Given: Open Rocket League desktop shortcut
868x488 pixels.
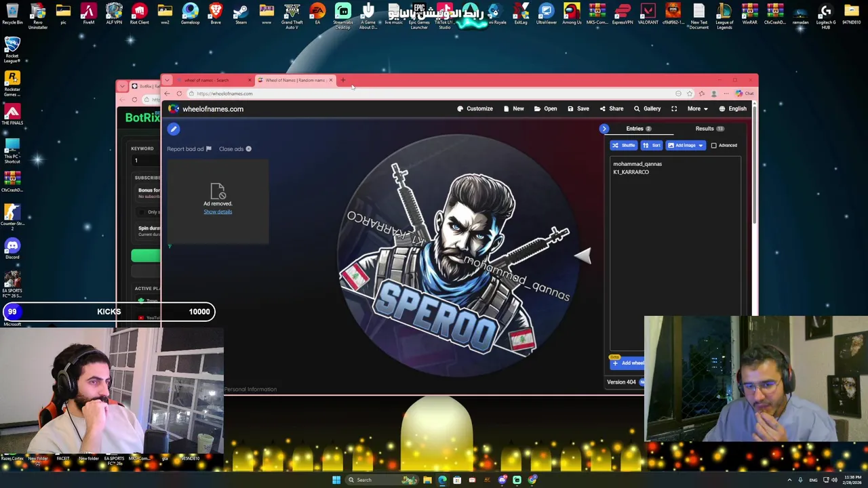Looking at the screenshot, I should (12, 48).
